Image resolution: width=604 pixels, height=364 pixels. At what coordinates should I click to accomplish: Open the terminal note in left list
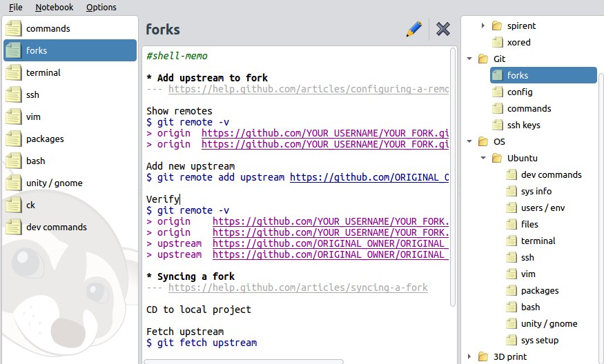(70, 72)
